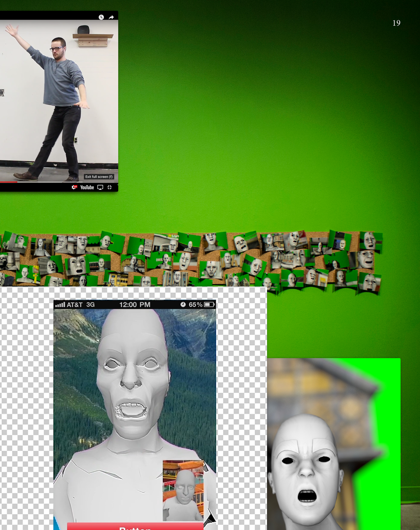Click the Share arrow icon
420x530 pixels.
point(111,17)
